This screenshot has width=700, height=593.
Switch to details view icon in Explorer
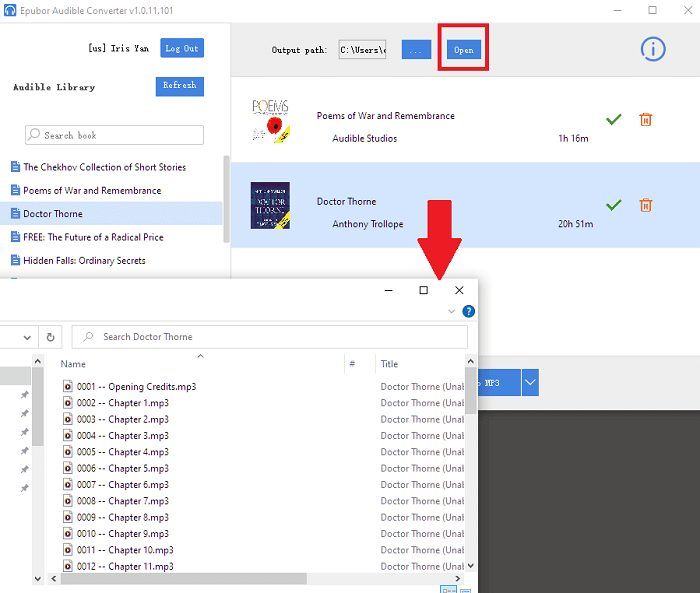click(448, 589)
